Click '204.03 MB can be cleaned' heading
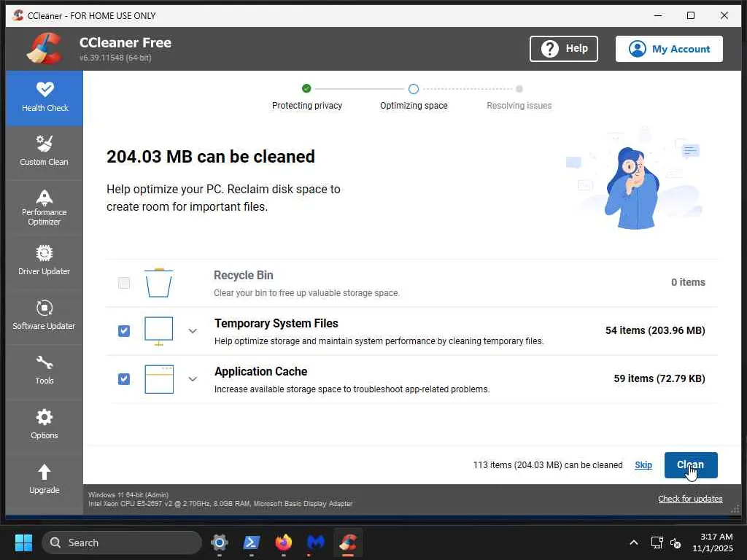The width and height of the screenshot is (747, 560). coord(211,157)
